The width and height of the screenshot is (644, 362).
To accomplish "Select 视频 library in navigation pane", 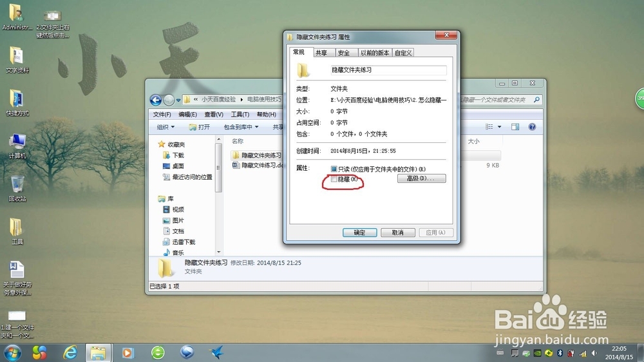I will pos(173,209).
